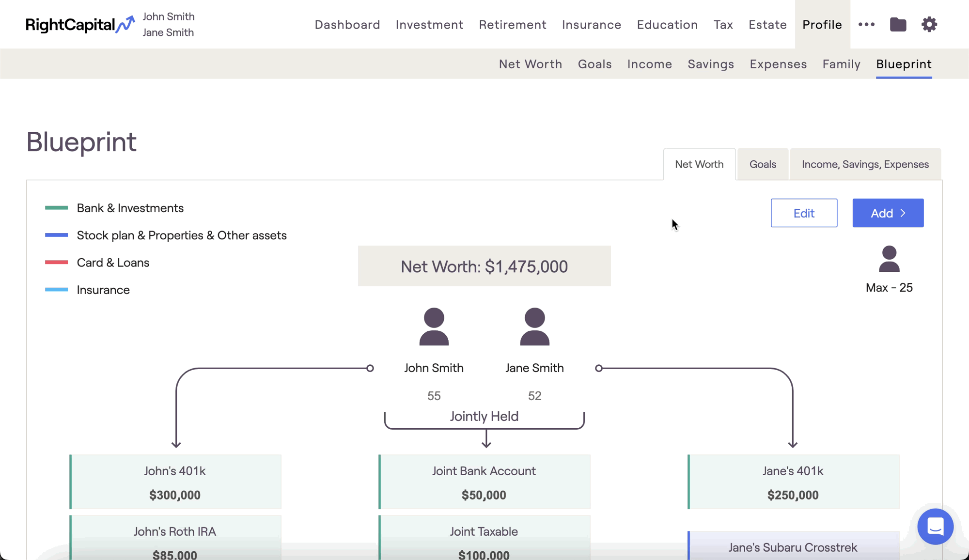969x560 pixels.
Task: Click the red Card & Loans swatch
Action: coord(56,263)
